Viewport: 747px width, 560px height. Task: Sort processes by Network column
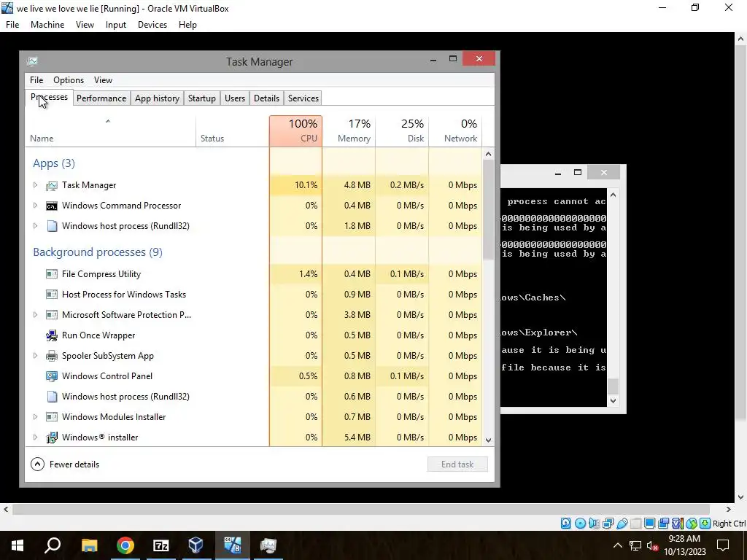[456, 131]
